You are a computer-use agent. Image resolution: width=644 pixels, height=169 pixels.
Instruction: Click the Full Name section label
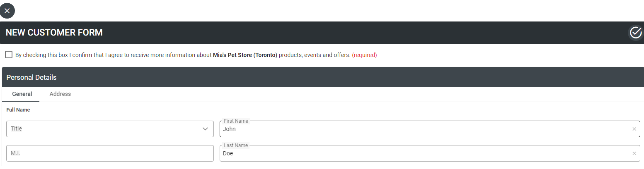(x=18, y=110)
